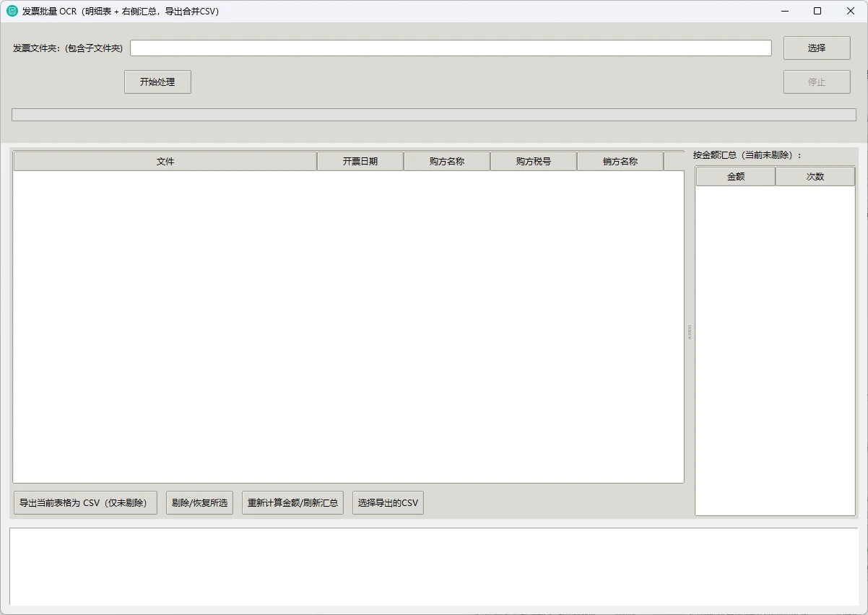Click the 开票日期 column header
Image resolution: width=868 pixels, height=615 pixels.
pyautogui.click(x=360, y=161)
